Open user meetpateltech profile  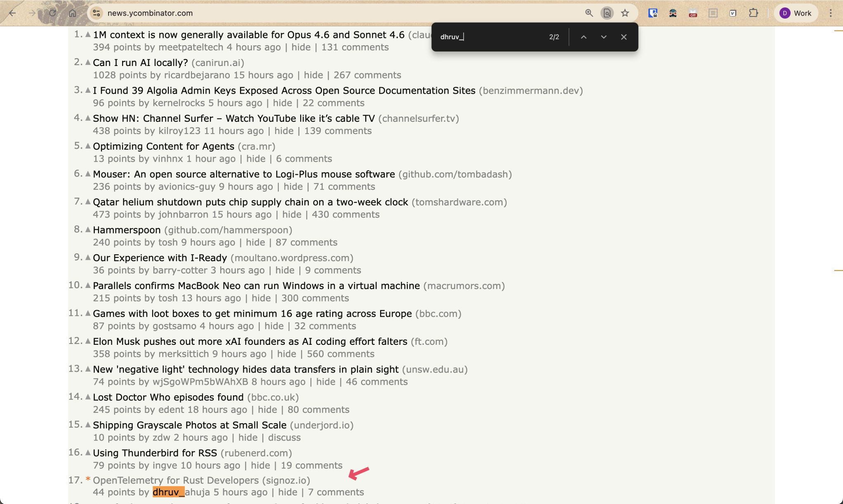pyautogui.click(x=191, y=47)
